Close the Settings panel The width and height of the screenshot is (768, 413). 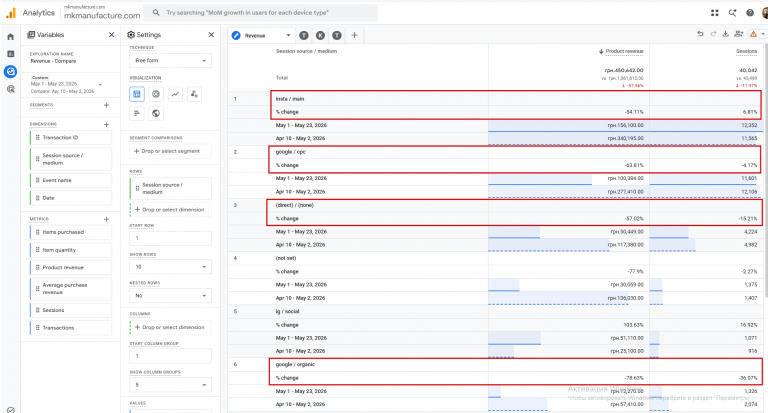211,35
